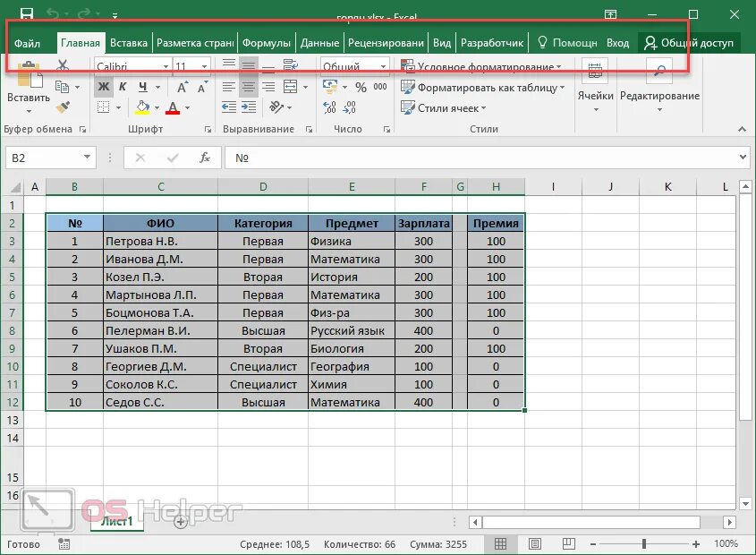Decrease decimal places icon

pyautogui.click(x=350, y=107)
